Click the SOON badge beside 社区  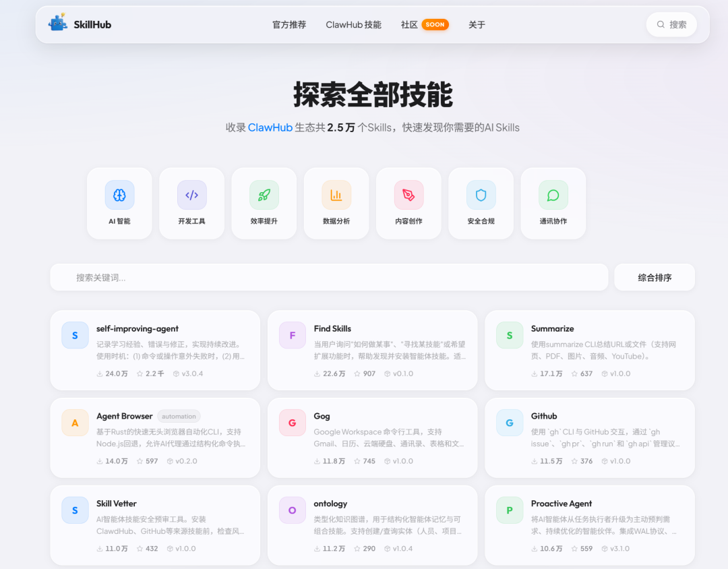435,25
